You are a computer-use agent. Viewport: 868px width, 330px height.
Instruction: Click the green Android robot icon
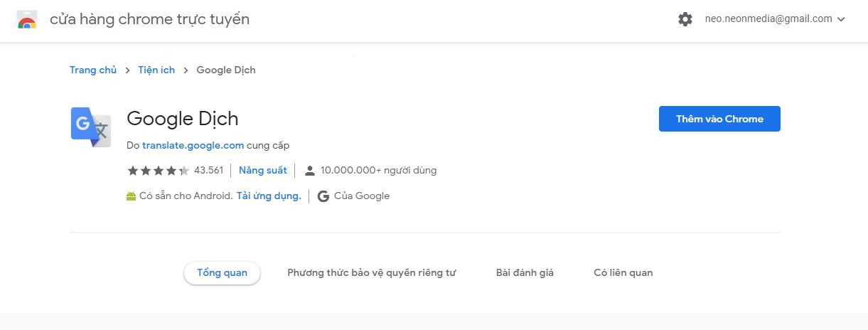click(x=131, y=196)
